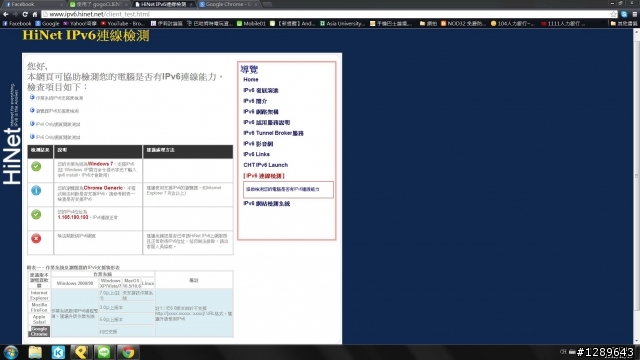Open CHT IPv6 Launch link

pyautogui.click(x=266, y=165)
